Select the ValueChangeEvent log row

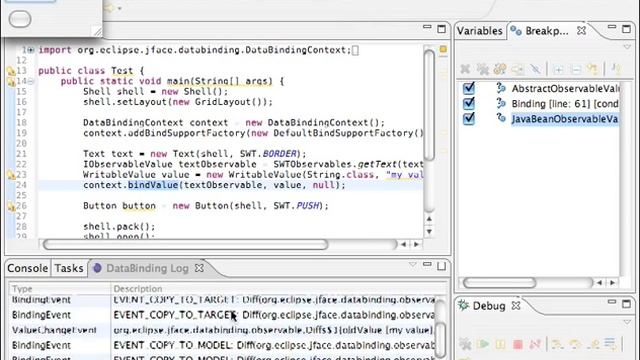click(222, 330)
